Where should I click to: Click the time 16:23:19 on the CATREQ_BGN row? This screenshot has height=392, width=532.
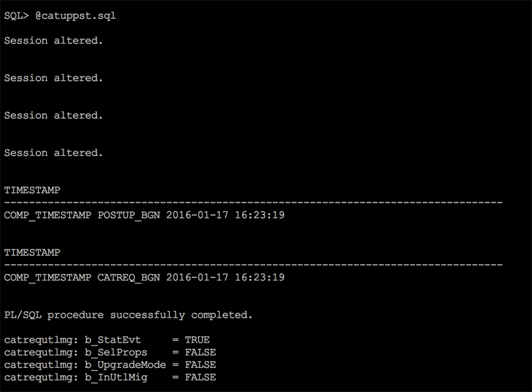pos(259,278)
